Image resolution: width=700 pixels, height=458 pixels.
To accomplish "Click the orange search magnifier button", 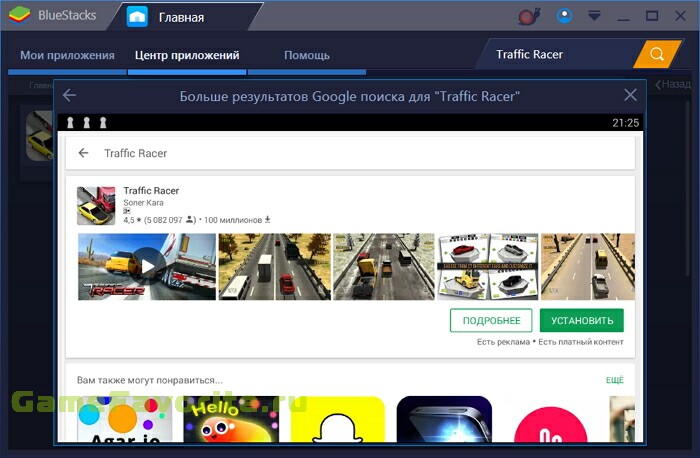I will point(657,54).
